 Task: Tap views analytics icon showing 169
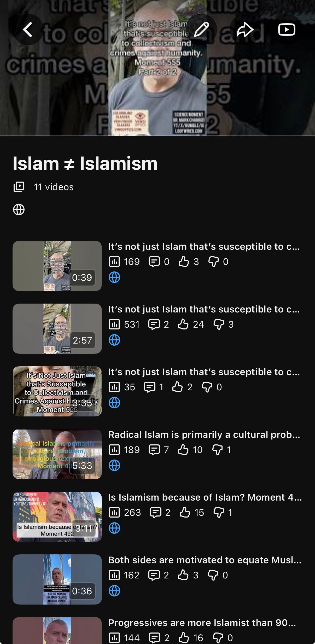pos(114,262)
